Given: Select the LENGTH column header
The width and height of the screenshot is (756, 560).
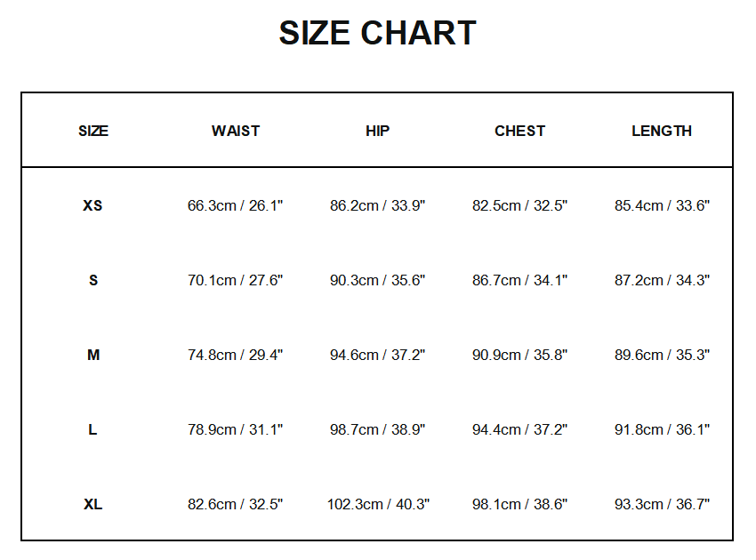Looking at the screenshot, I should coord(662,131).
